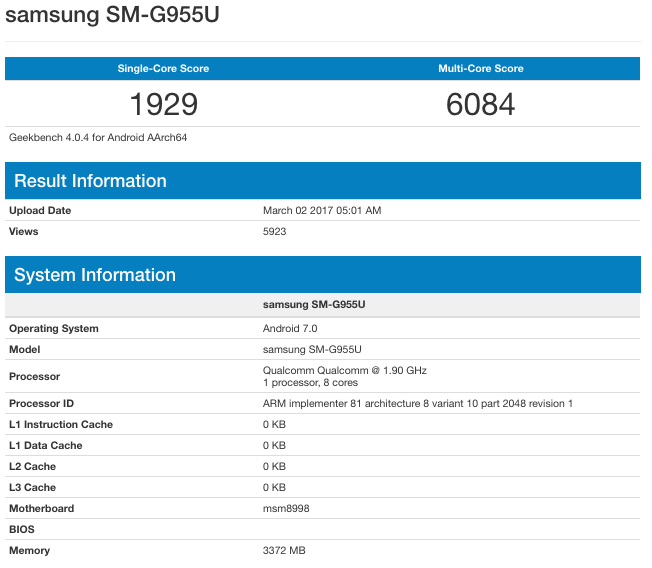
Task: Select the Single-Core Score header
Action: [163, 69]
